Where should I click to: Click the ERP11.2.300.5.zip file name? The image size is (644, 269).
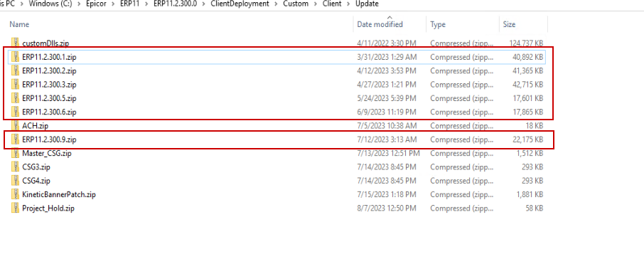(x=49, y=98)
